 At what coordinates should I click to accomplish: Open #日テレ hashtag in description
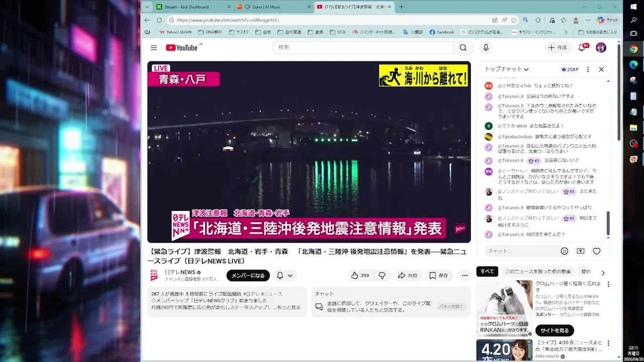pos(252,294)
